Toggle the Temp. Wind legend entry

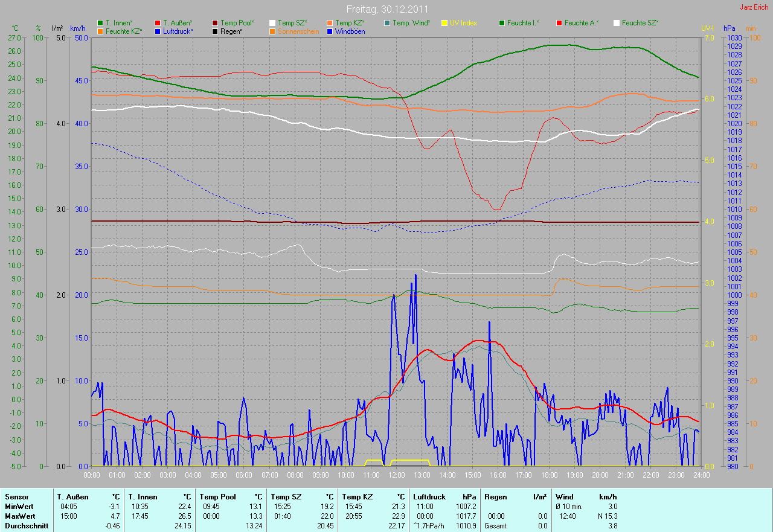(x=411, y=23)
